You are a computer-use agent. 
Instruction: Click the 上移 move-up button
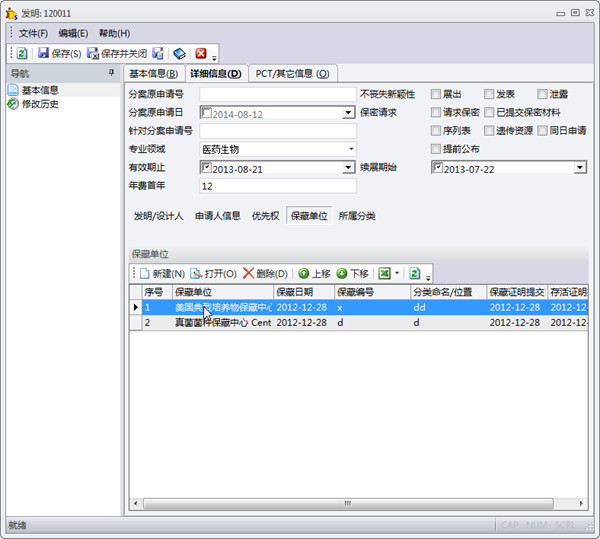(x=314, y=274)
